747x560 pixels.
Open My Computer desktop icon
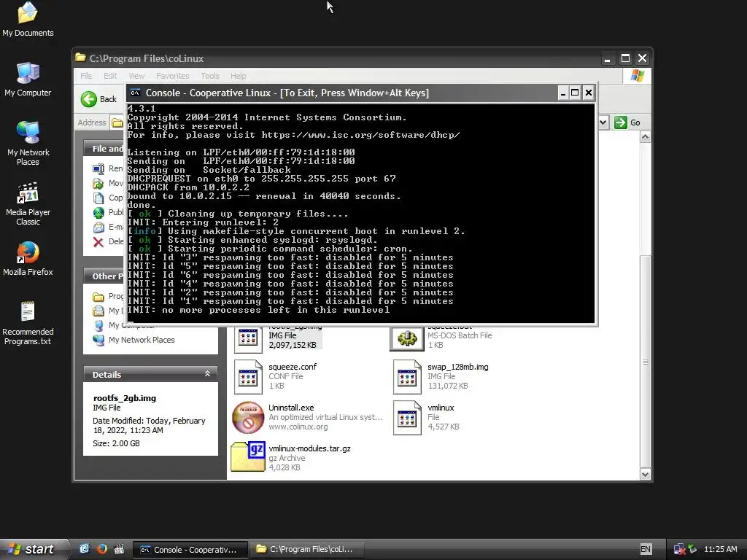(28, 79)
